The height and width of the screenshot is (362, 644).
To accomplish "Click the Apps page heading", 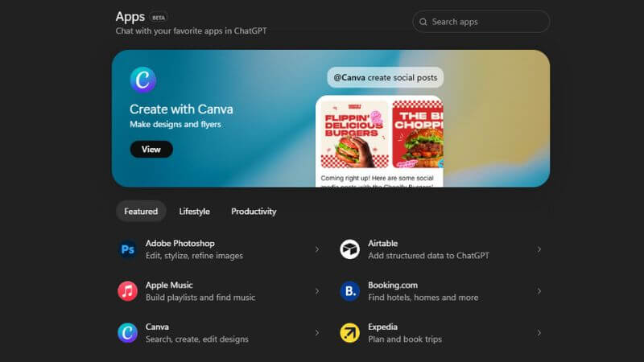I will tap(130, 16).
